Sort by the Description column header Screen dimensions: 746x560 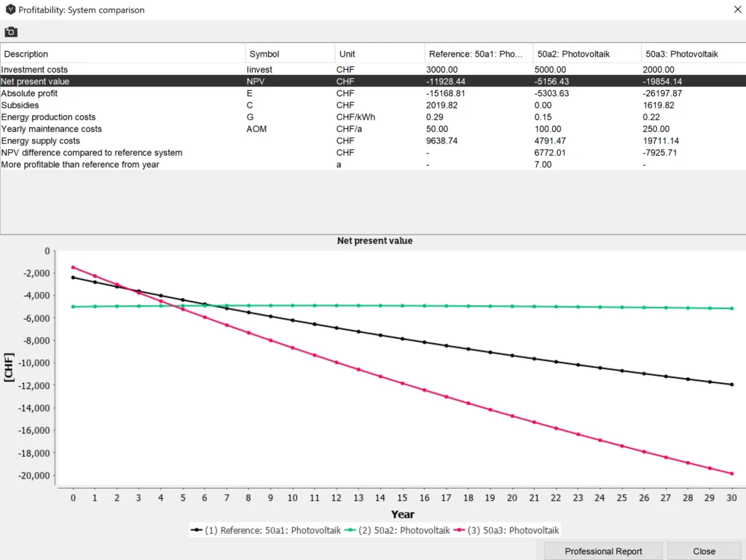pyautogui.click(x=122, y=54)
